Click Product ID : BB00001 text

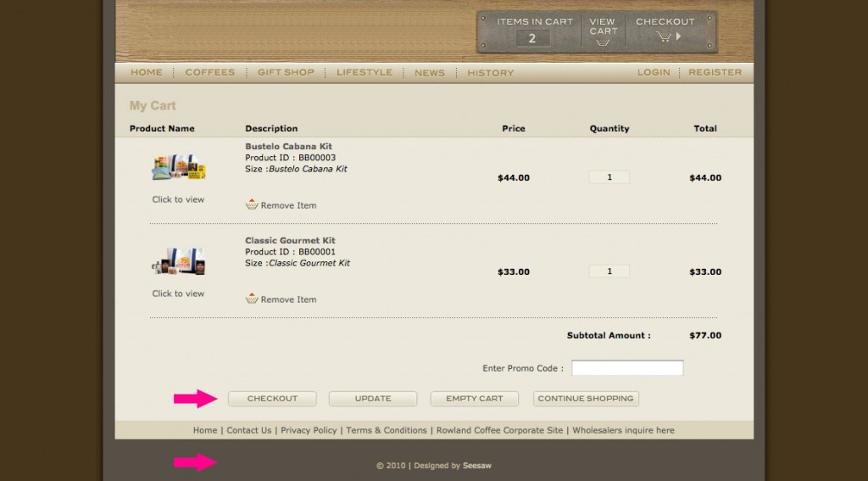click(x=291, y=252)
